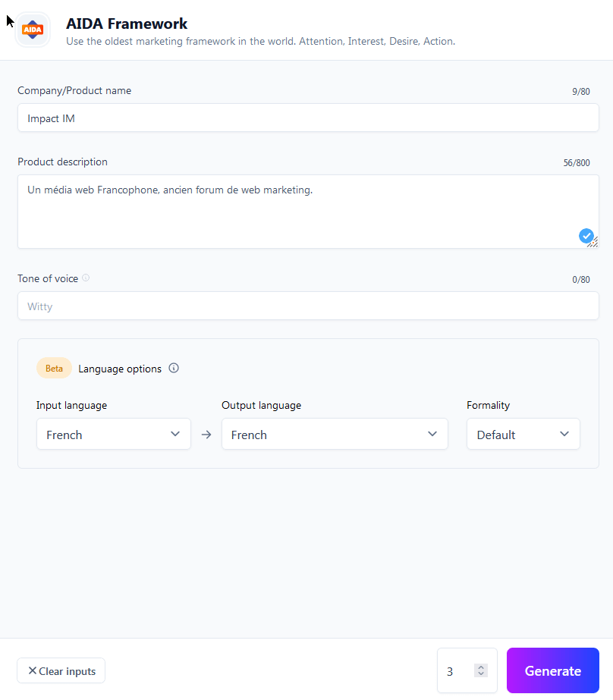Click the Beta badge
Image resolution: width=613 pixels, height=700 pixels.
[x=54, y=368]
